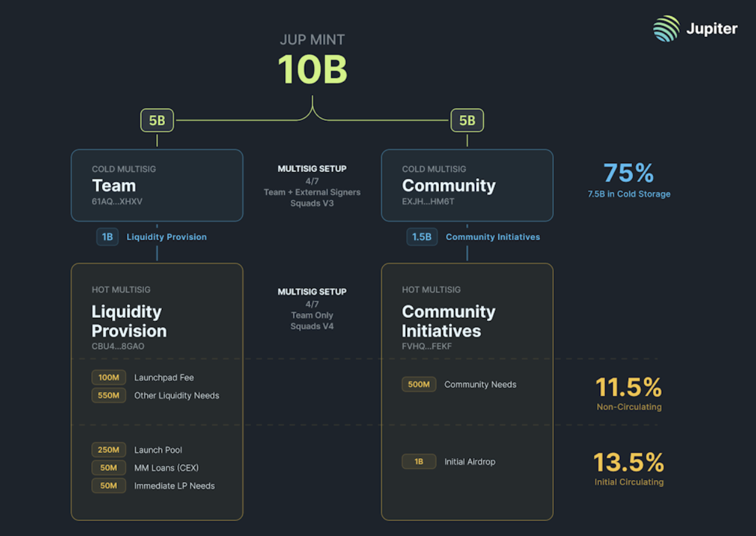Click the 1.5B Community Initiatives badge

coord(422,237)
